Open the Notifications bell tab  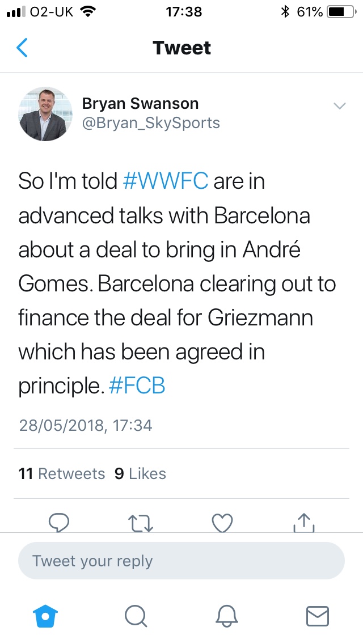coord(227,615)
